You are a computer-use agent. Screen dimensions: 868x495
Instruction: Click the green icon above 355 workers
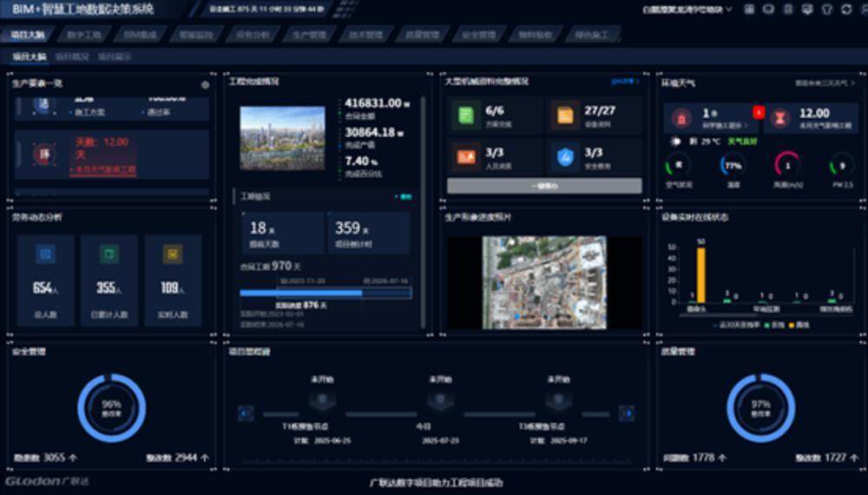[x=109, y=254]
